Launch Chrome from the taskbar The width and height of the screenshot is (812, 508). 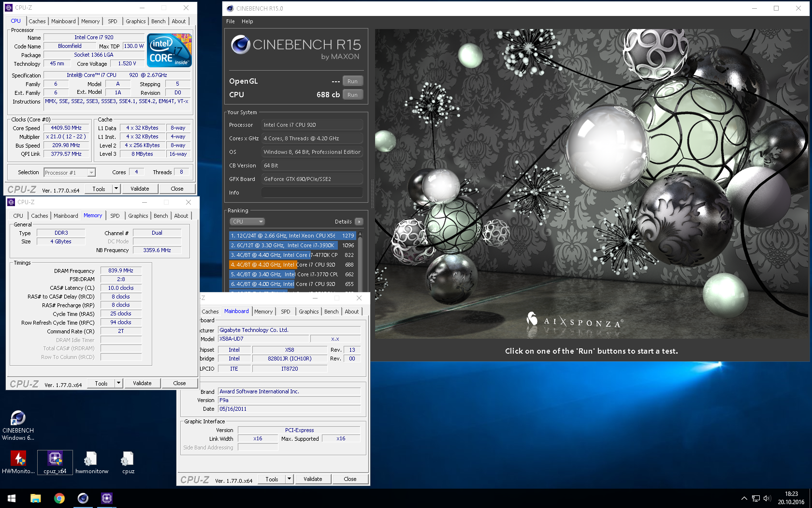59,498
